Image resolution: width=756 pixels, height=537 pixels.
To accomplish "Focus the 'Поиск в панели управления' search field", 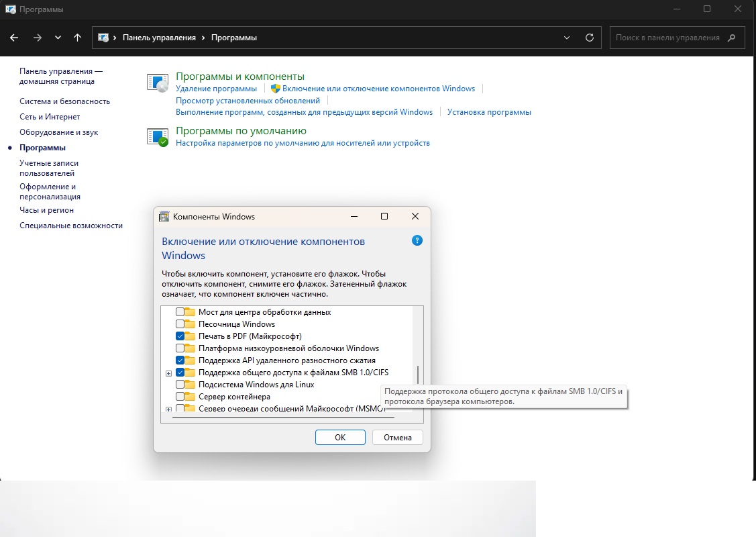I will coord(676,38).
